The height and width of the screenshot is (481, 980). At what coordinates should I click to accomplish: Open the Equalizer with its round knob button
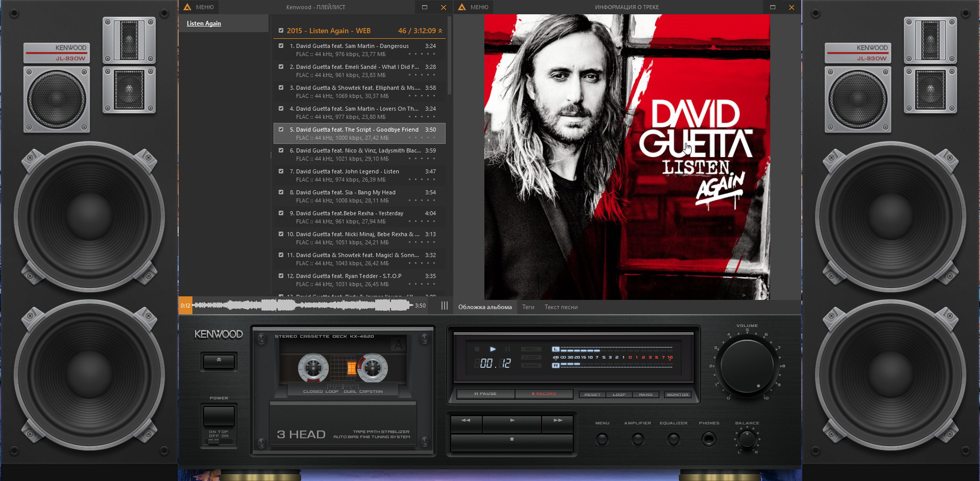click(673, 439)
